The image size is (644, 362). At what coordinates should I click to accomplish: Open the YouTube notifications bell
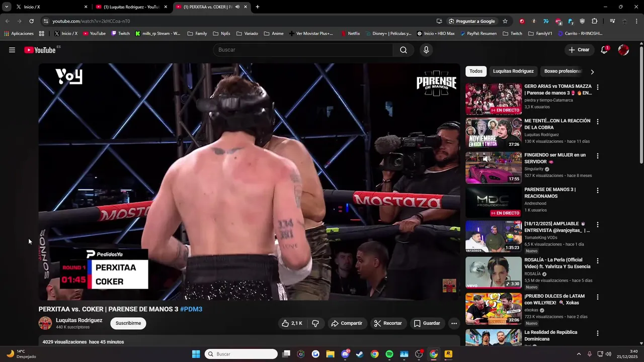coord(604,50)
